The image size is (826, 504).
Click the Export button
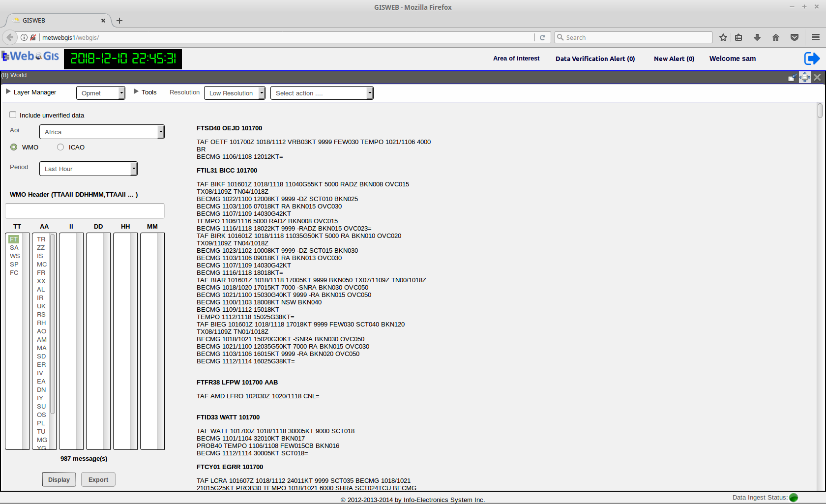click(x=98, y=479)
